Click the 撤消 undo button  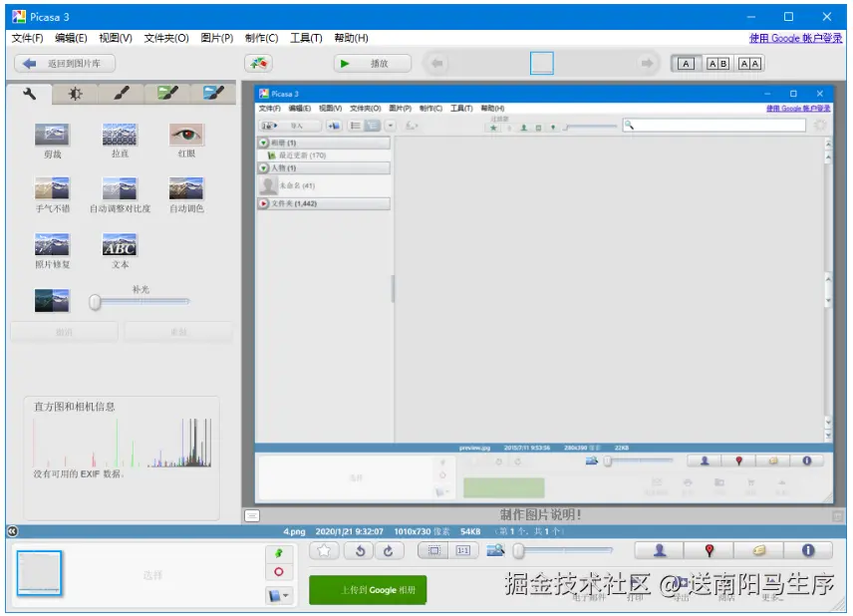coord(64,331)
